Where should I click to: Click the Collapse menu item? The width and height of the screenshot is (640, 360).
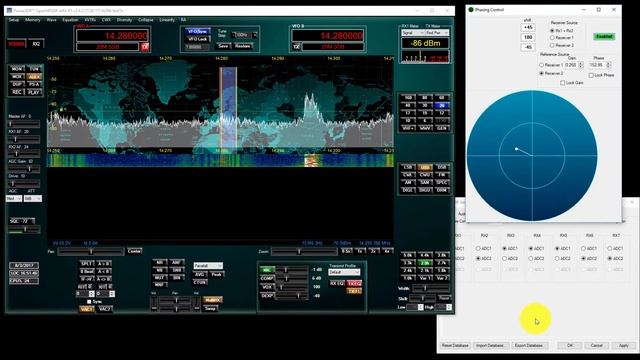pos(145,20)
